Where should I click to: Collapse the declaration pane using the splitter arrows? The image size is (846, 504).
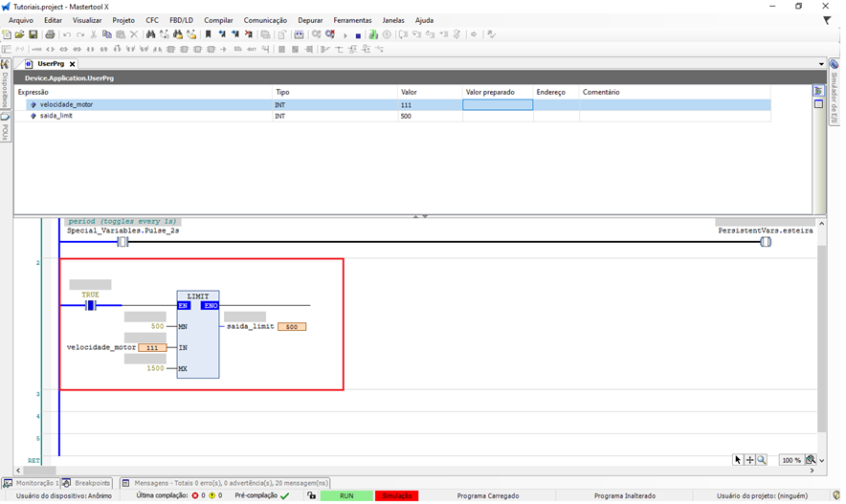point(416,216)
